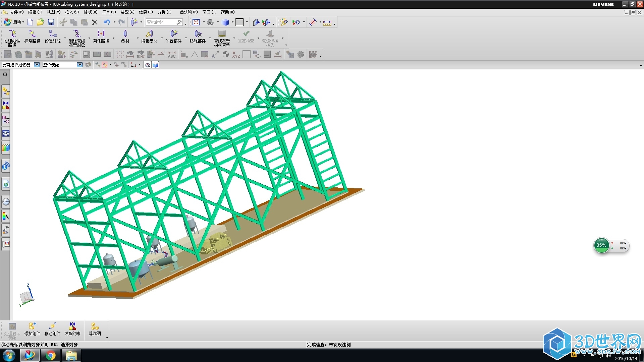The image size is (644, 362).
Task: Expand the rendering style dropdown arrow
Action: pos(232,22)
